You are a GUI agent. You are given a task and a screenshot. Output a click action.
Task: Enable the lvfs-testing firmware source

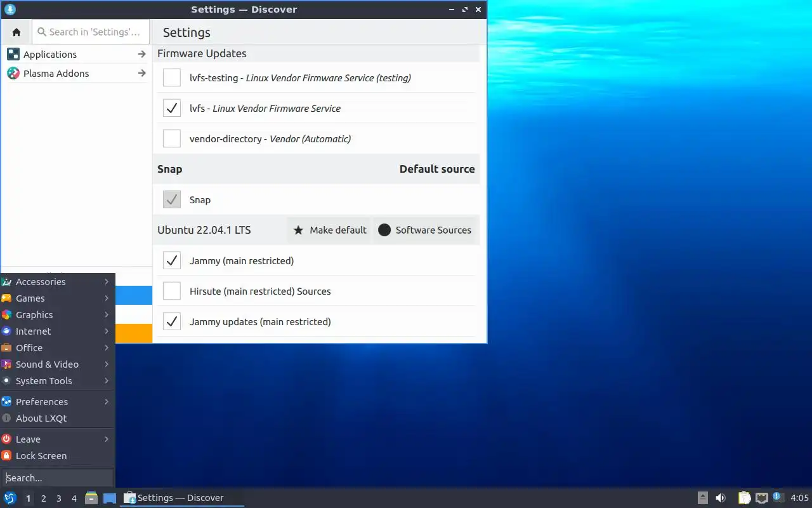pyautogui.click(x=172, y=77)
